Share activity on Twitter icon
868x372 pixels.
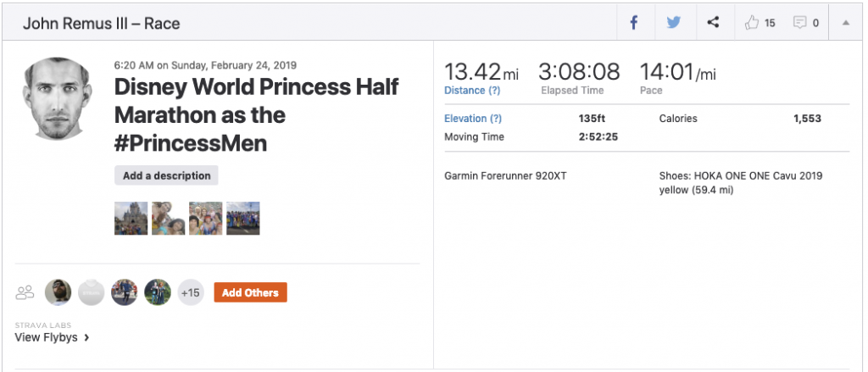(673, 23)
